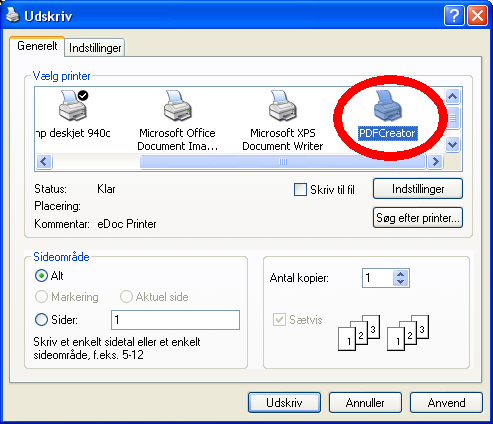Enable the Skriv til fil checkbox
Screen dimensions: 493x424
click(300, 190)
